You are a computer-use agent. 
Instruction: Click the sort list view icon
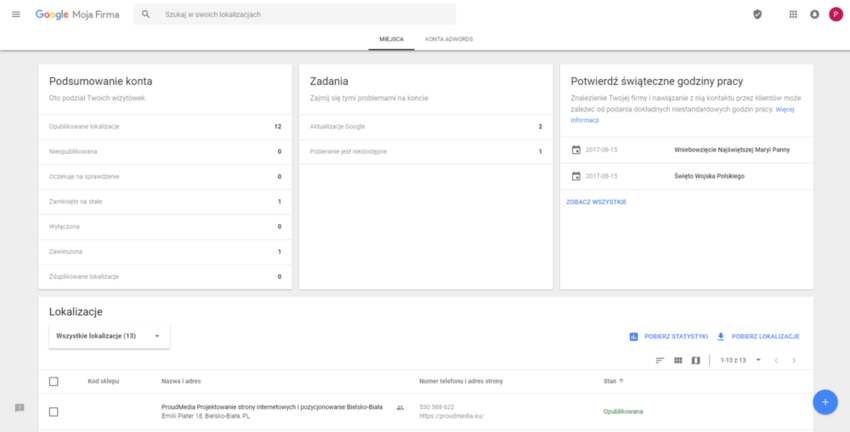(659, 360)
